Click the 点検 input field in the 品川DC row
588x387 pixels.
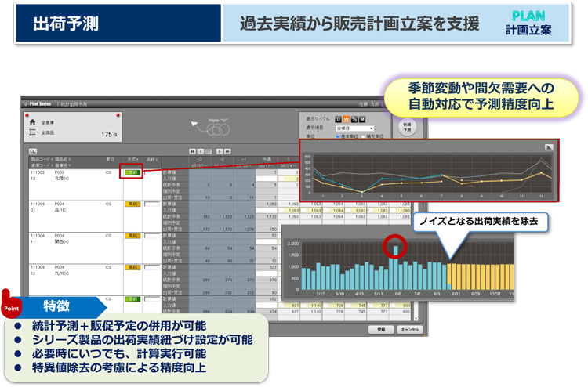click(152, 204)
